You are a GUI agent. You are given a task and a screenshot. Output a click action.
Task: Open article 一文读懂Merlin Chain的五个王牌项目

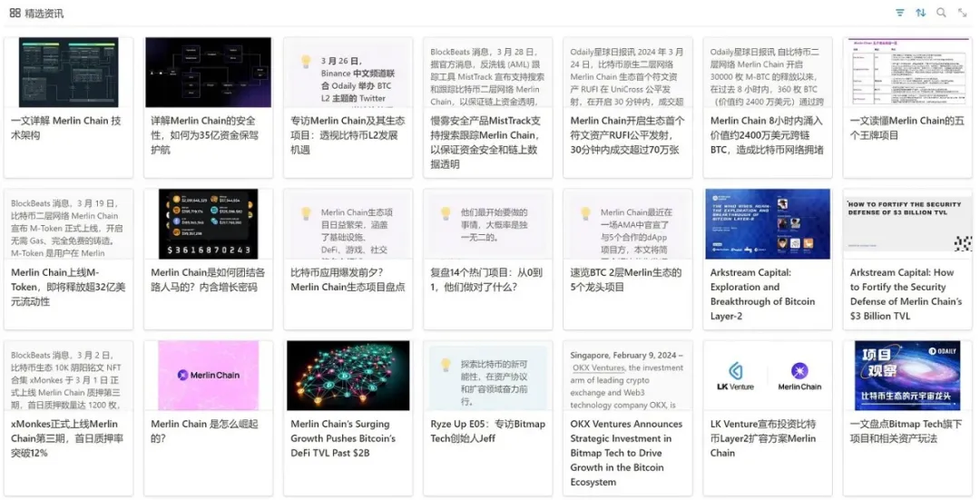tap(906, 128)
